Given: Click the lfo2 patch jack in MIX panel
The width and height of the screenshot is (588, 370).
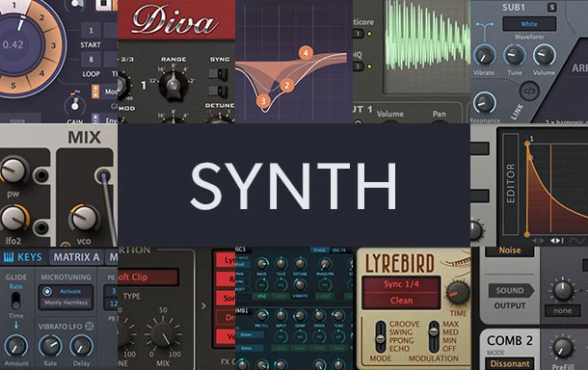Looking at the screenshot, I should pyautogui.click(x=40, y=226).
